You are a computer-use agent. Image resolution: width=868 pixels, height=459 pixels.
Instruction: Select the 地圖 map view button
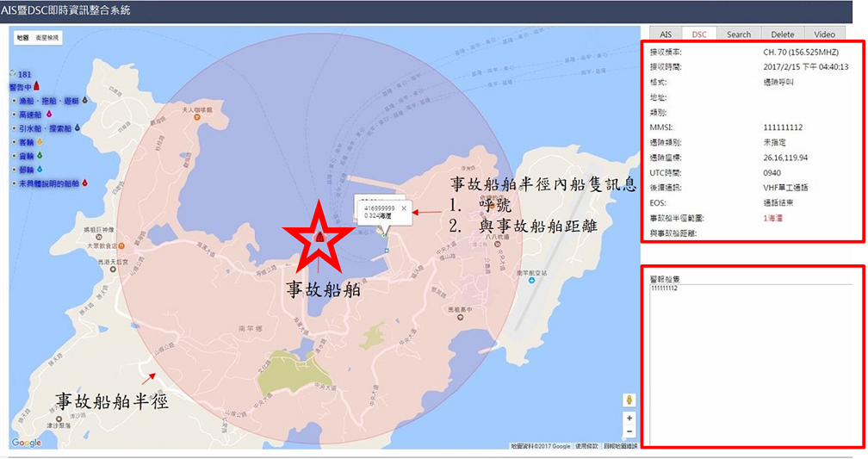tap(22, 38)
